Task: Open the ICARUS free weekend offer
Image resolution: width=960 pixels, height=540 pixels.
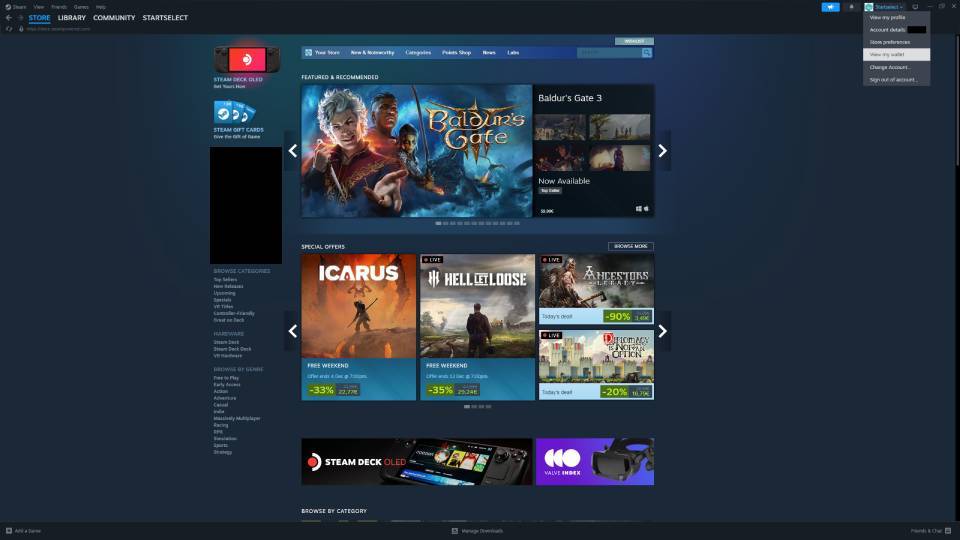Action: [358, 327]
